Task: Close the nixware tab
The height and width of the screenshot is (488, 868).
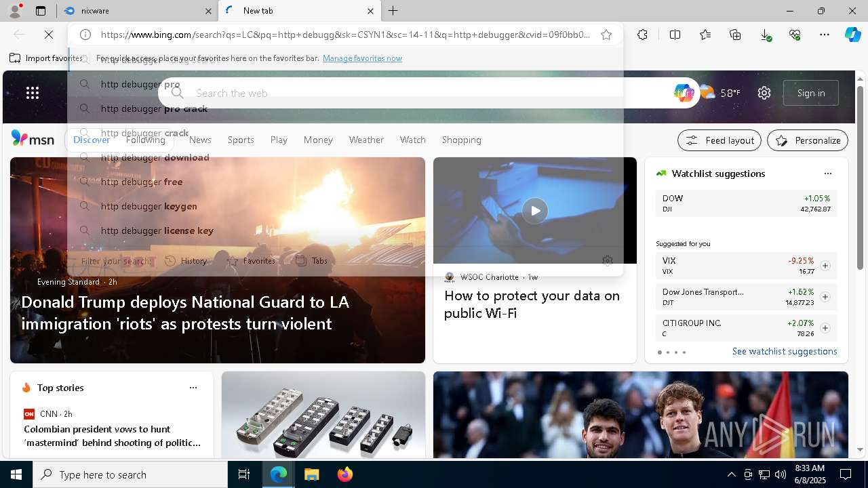Action: point(208,11)
